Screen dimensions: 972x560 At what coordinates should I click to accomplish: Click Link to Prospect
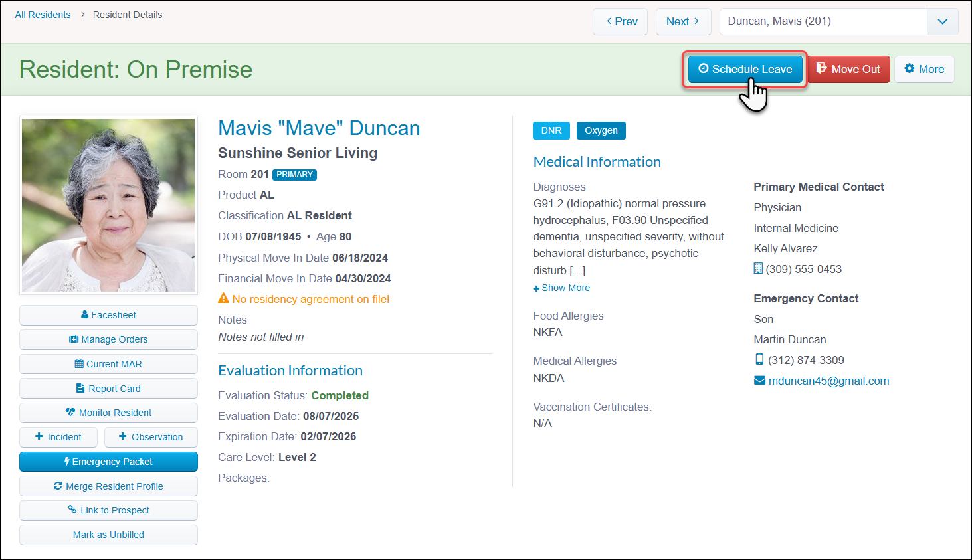pyautogui.click(x=108, y=510)
